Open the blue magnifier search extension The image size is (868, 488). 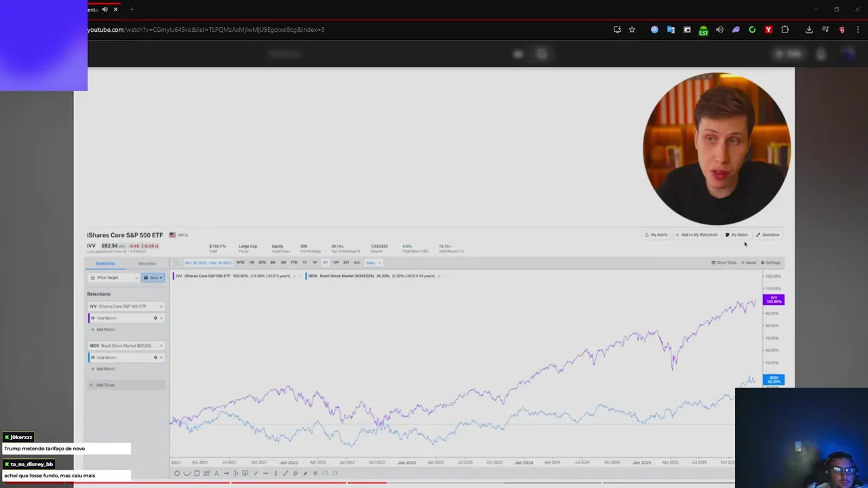coord(654,30)
